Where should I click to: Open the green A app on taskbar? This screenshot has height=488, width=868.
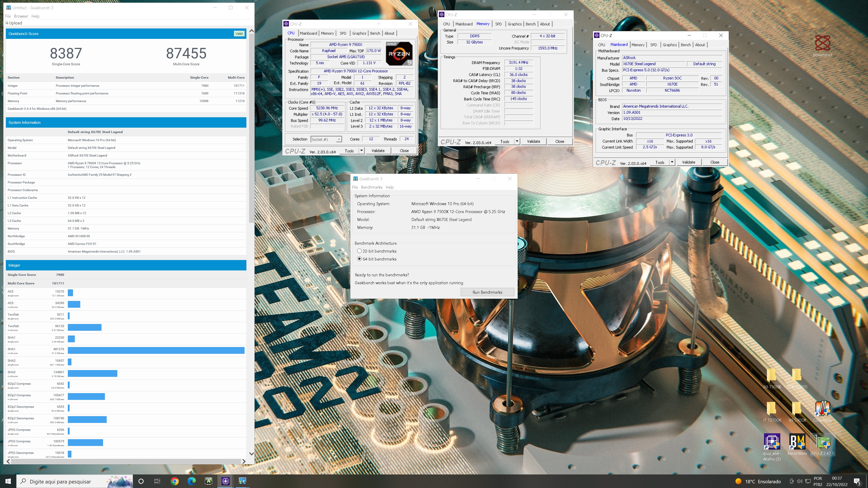click(209, 481)
